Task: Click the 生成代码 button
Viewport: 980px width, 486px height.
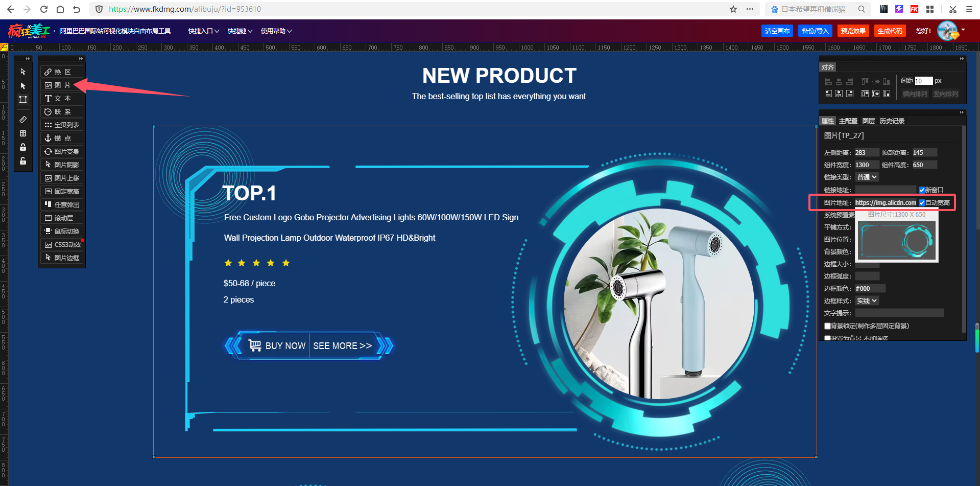Action: click(890, 31)
